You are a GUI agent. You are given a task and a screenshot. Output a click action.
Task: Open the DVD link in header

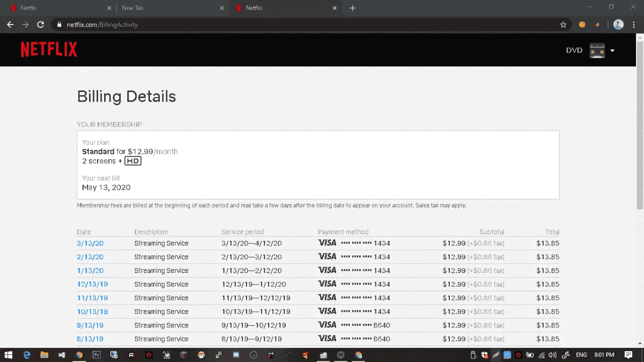(574, 50)
